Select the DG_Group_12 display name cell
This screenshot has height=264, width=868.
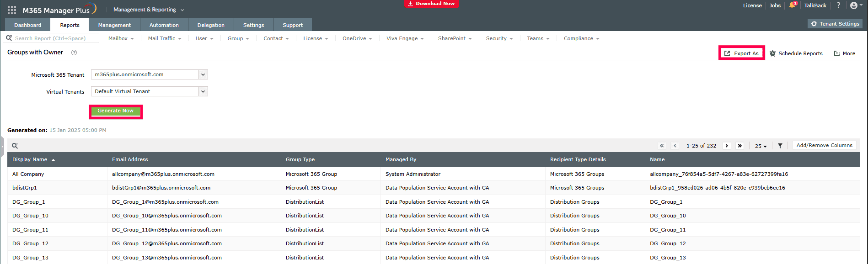point(30,243)
